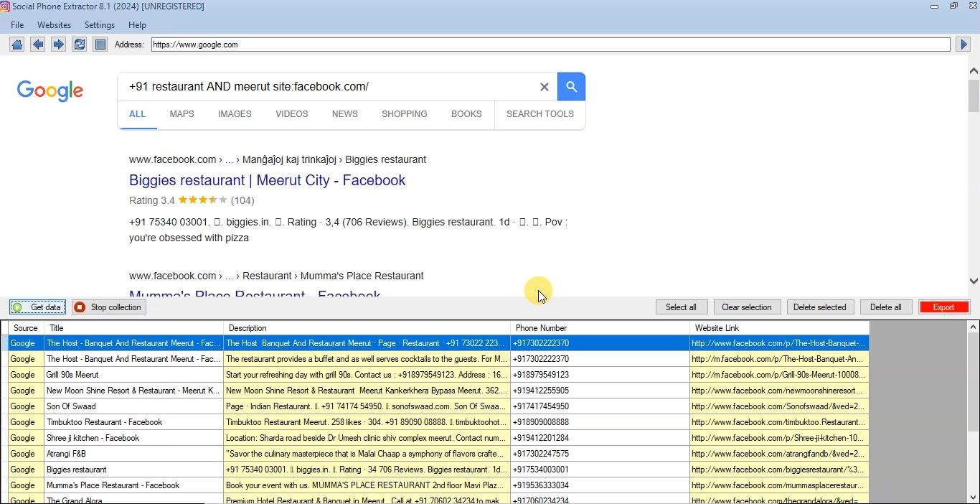Click the results table scrollbar down arrow
The width and height of the screenshot is (980, 504).
coord(973,497)
